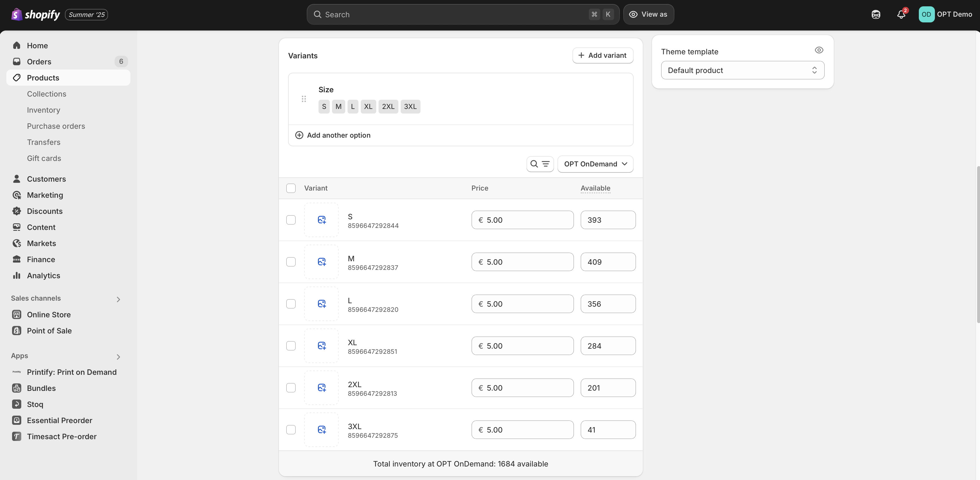Viewport: 980px width, 480px height.
Task: Click the add image icon for variant 3XL
Action: click(x=321, y=430)
